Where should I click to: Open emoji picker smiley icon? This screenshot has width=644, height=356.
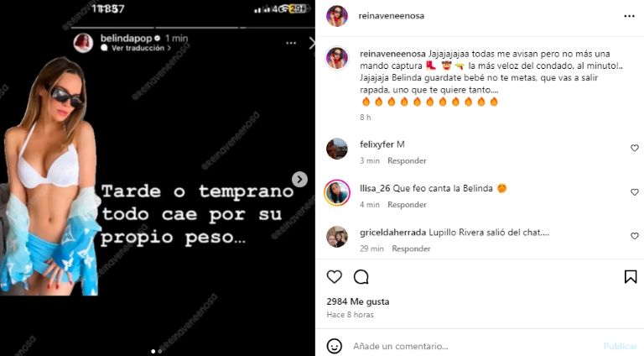pos(335,346)
